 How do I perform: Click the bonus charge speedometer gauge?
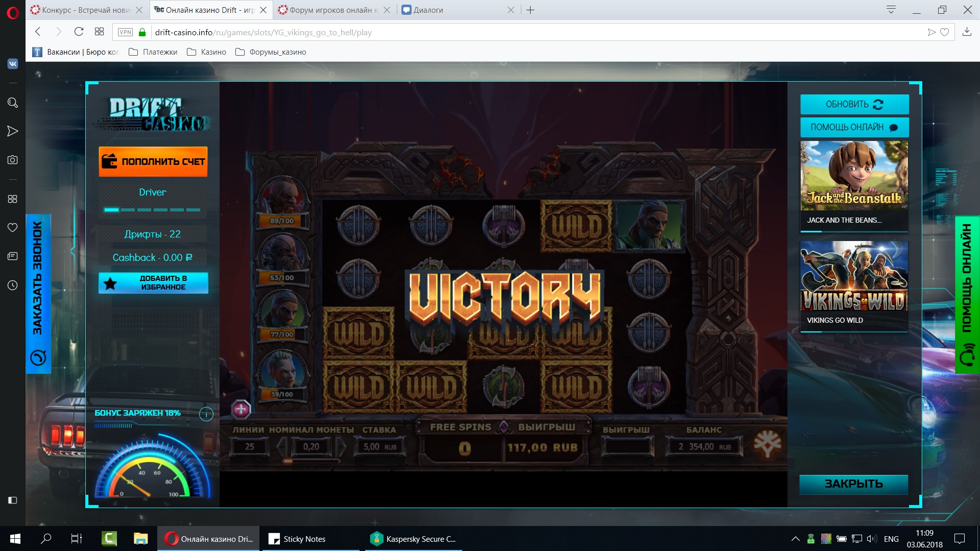(x=152, y=467)
